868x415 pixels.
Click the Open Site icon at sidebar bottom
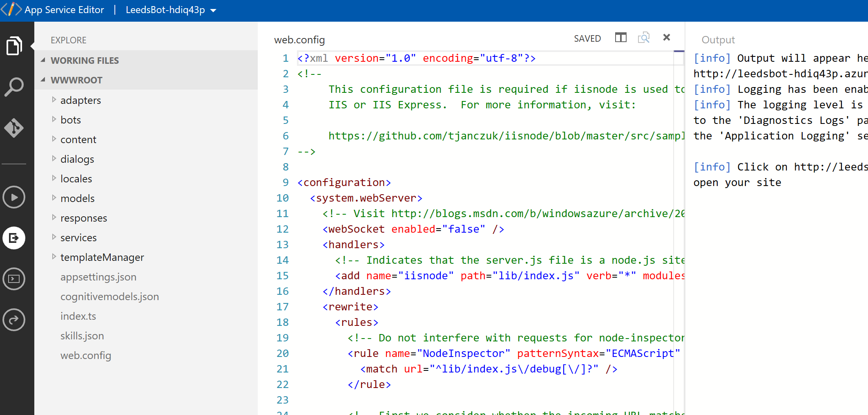point(14,320)
